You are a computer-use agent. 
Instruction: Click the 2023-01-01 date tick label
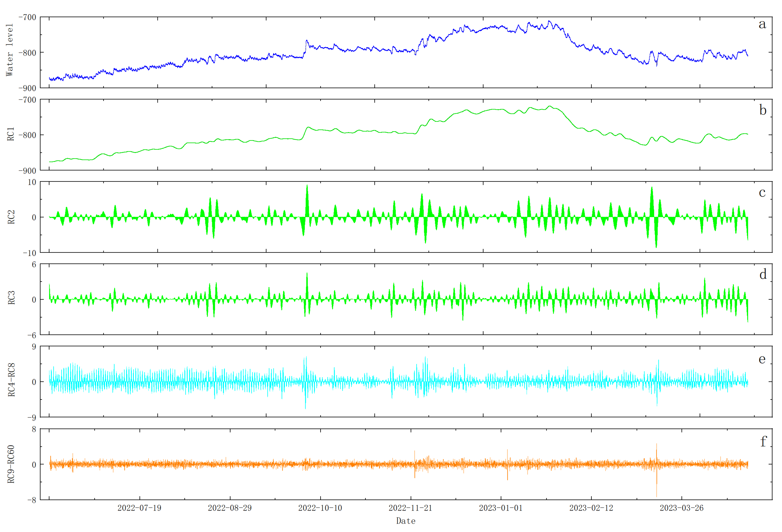(501, 508)
